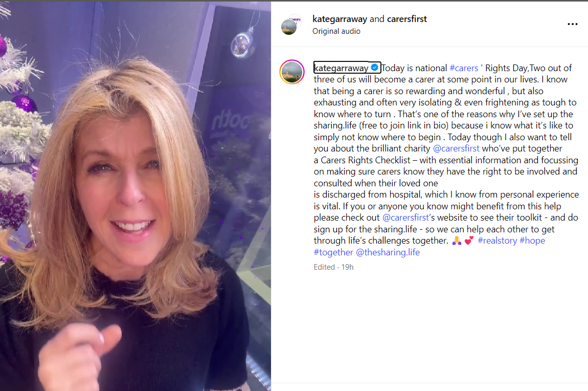
Task: Open the #carers hashtag
Action: pos(464,68)
